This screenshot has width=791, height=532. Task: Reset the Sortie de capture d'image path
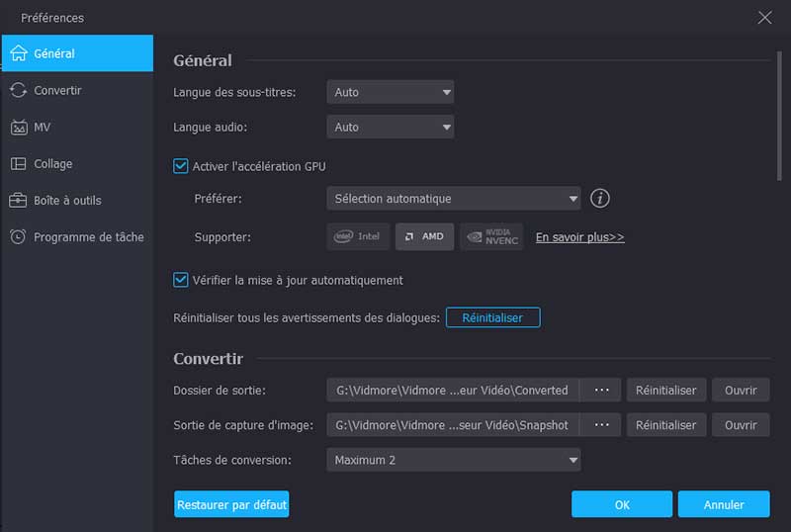tap(665, 425)
